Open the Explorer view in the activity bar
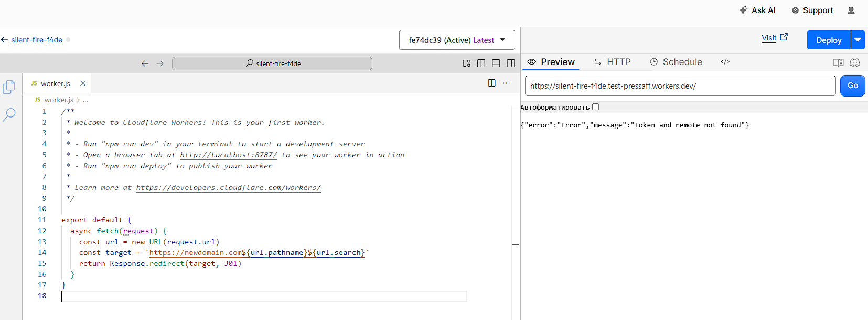 9,87
